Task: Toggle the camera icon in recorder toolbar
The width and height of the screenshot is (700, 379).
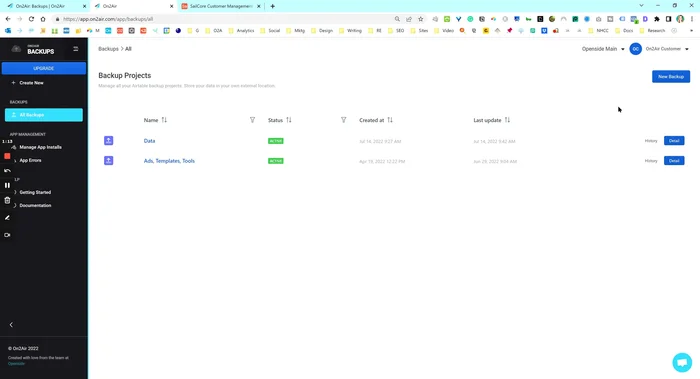Action: (x=7, y=235)
